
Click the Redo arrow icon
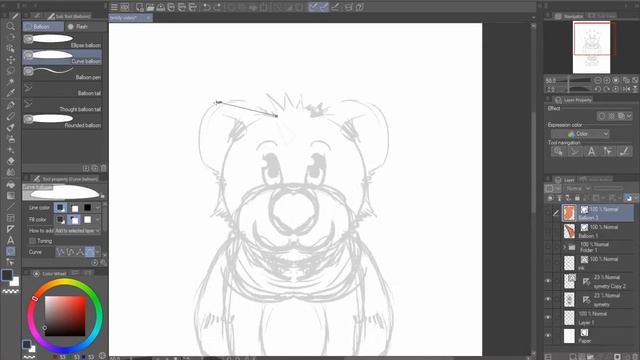coord(217,7)
